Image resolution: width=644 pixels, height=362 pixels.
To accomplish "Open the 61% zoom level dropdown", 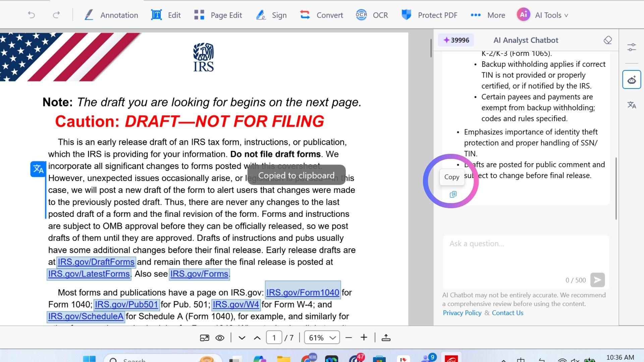I will click(x=322, y=338).
